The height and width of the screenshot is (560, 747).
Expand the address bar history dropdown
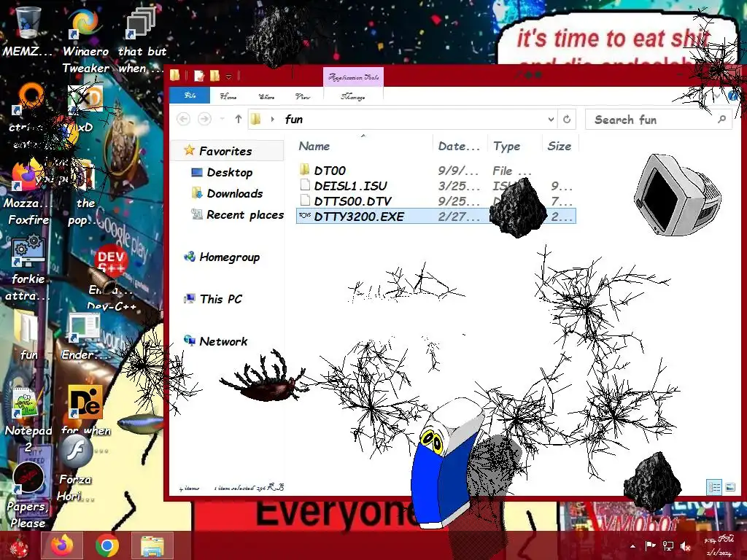[x=551, y=119]
